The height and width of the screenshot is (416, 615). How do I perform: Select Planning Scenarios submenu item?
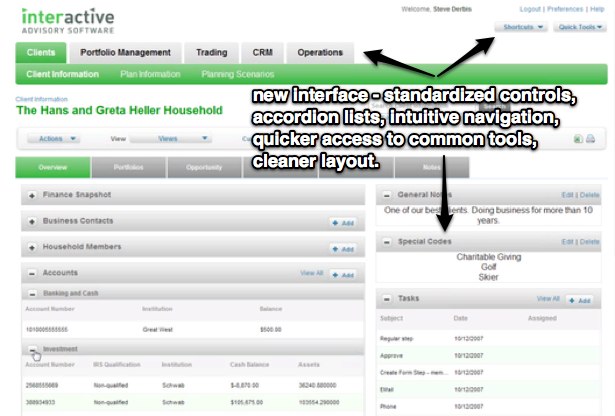[238, 74]
